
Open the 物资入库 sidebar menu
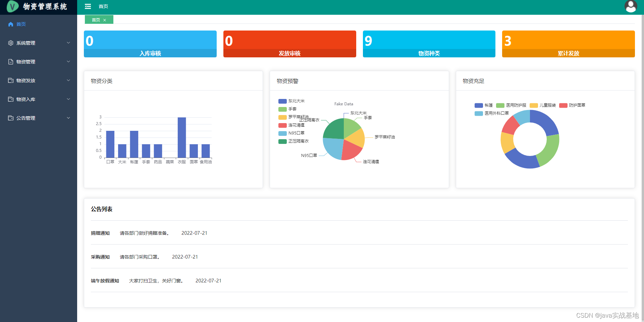[39, 99]
